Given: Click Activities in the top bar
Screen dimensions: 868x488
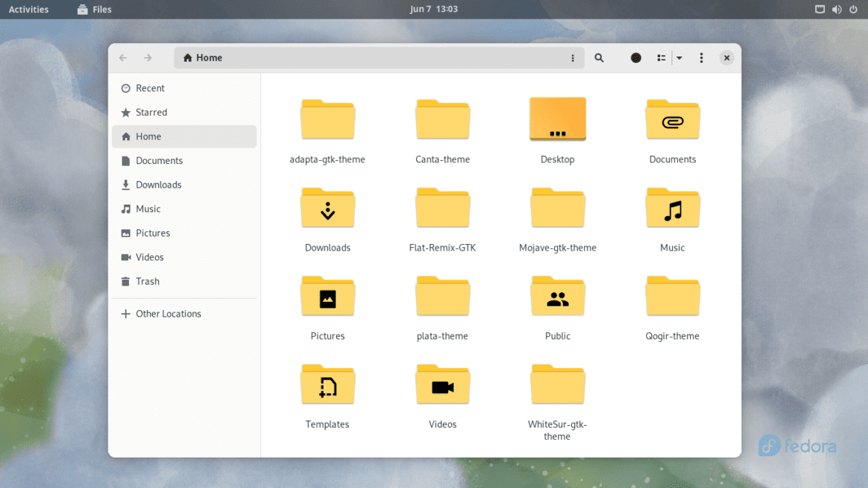Looking at the screenshot, I should click(29, 9).
